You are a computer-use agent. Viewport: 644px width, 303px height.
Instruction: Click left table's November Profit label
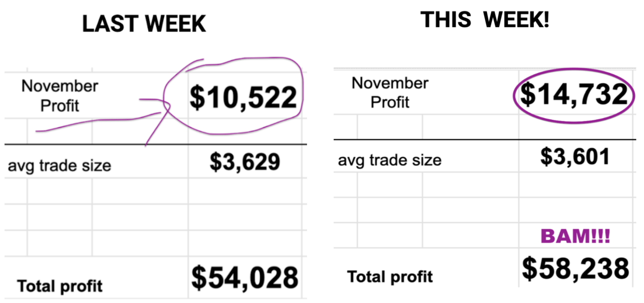pos(60,95)
